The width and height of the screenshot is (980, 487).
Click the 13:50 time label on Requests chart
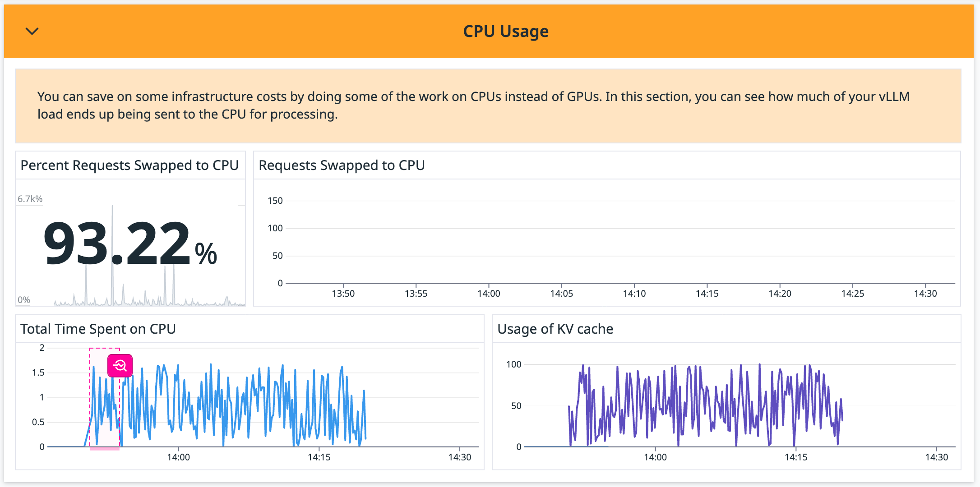(x=344, y=293)
